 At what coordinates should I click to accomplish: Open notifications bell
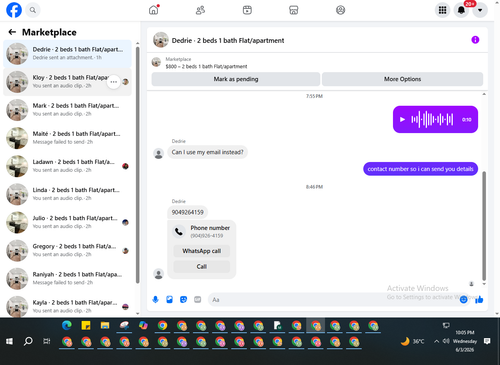pyautogui.click(x=461, y=10)
